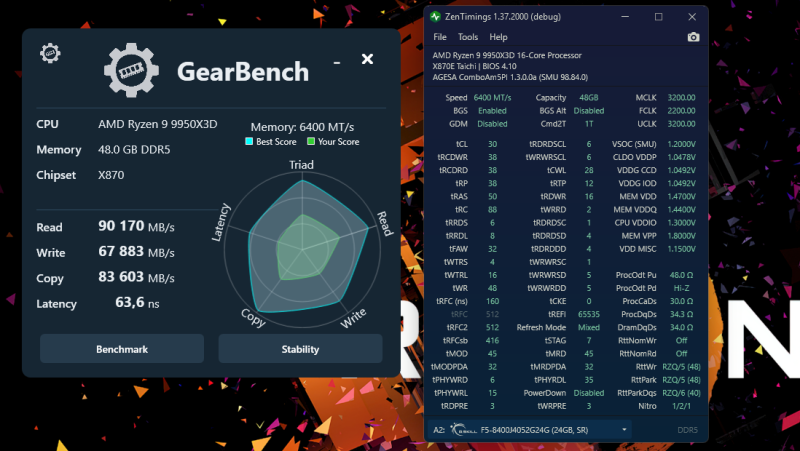Click the GearBench logo gear
The image size is (800, 451).
[x=131, y=70]
